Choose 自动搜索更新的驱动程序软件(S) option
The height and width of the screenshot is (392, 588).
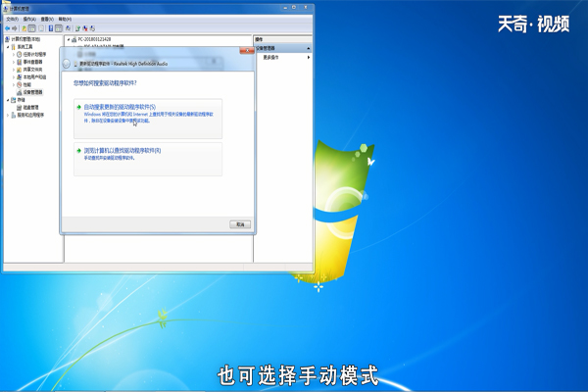(x=148, y=119)
